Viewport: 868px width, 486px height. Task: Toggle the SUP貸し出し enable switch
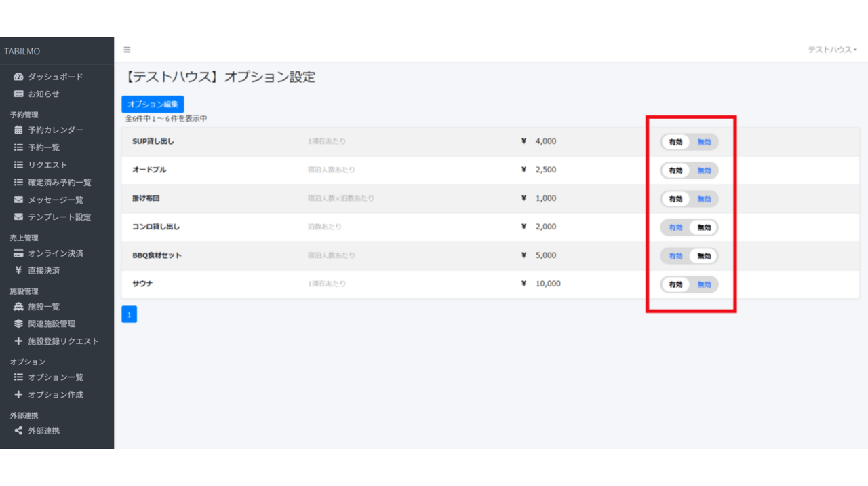pyautogui.click(x=689, y=142)
